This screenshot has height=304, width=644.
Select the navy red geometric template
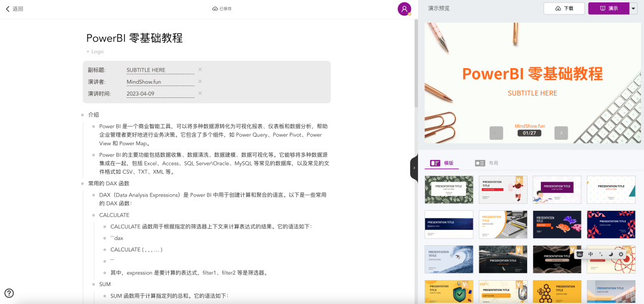[611, 224]
